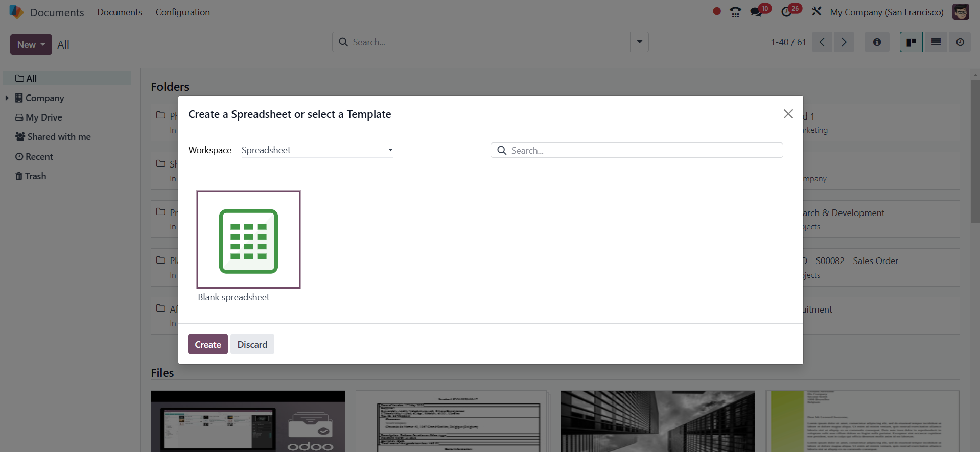This screenshot has width=980, height=452.
Task: Open My Drive in the sidebar
Action: 39,117
